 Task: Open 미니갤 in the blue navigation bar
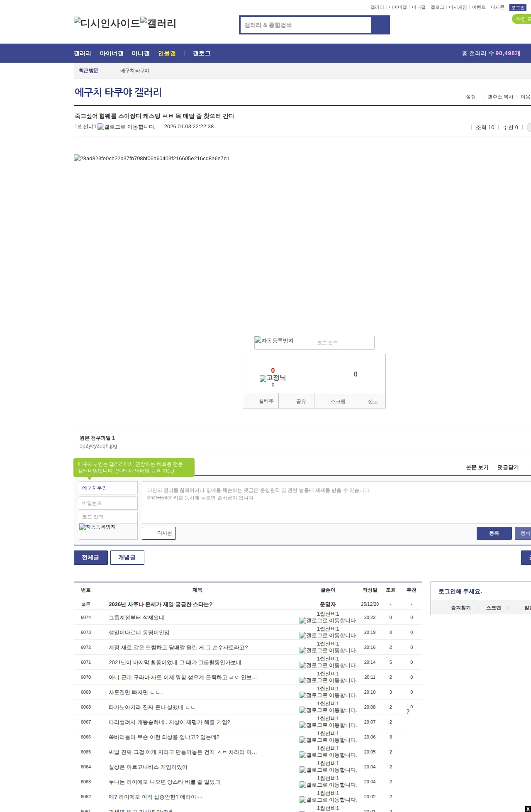141,54
